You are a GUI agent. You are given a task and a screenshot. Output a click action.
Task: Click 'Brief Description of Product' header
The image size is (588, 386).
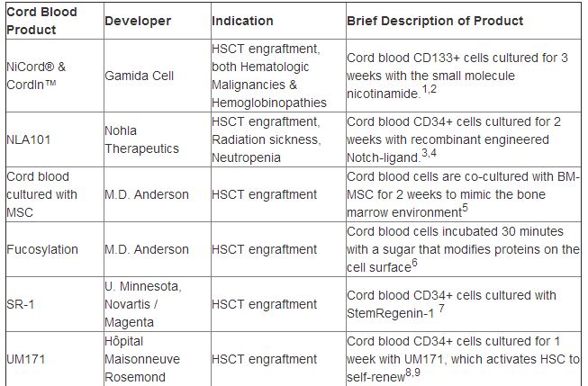coord(435,21)
